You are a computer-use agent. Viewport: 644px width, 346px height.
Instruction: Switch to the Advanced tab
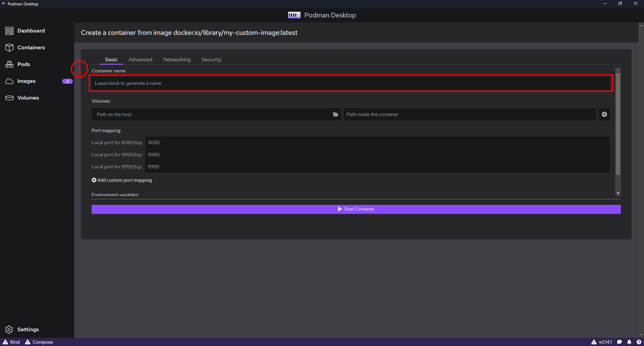coord(140,59)
